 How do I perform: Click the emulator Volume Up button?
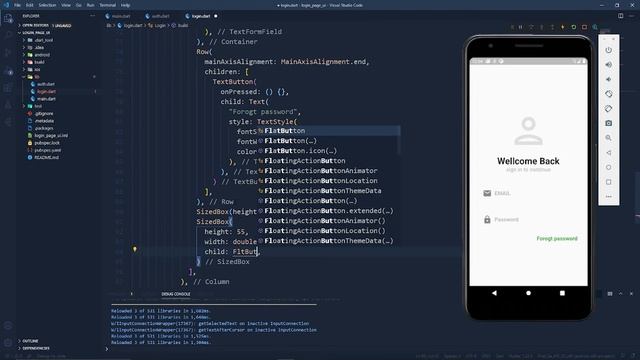tap(609, 64)
